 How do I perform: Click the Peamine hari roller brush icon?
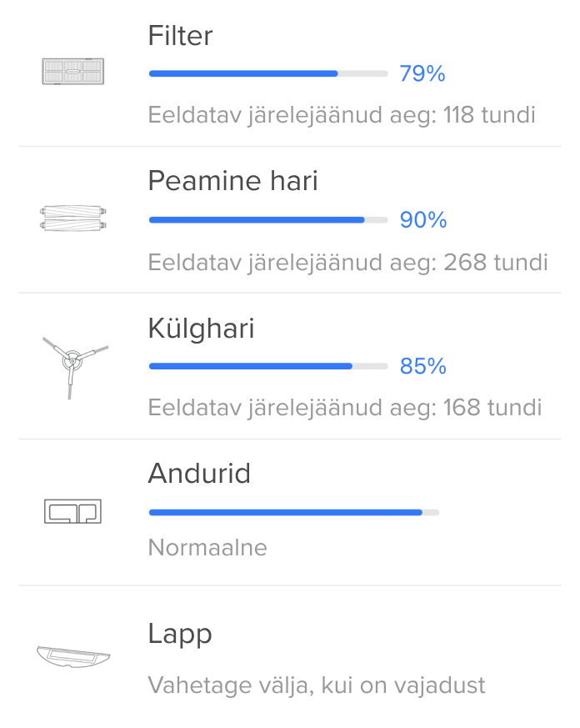tap(74, 219)
